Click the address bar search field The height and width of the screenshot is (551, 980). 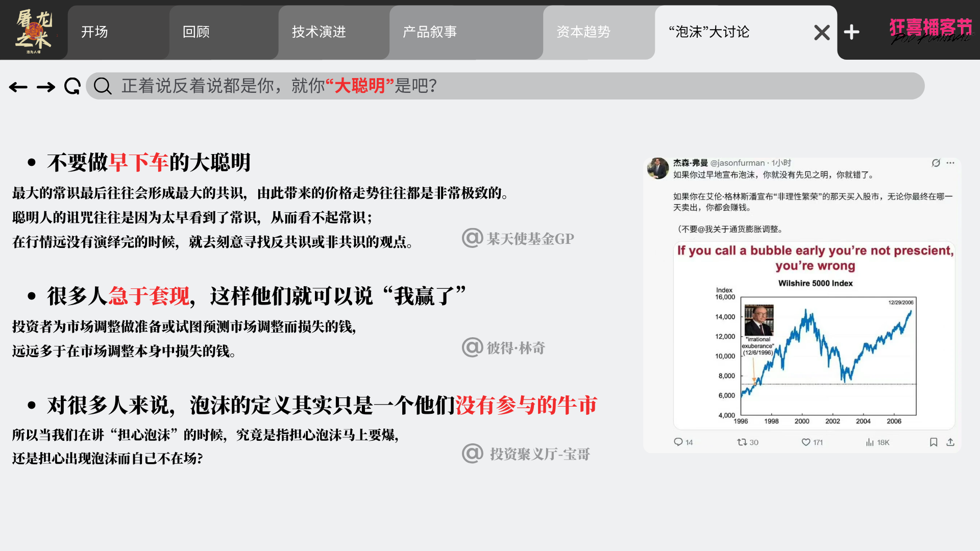[510, 86]
